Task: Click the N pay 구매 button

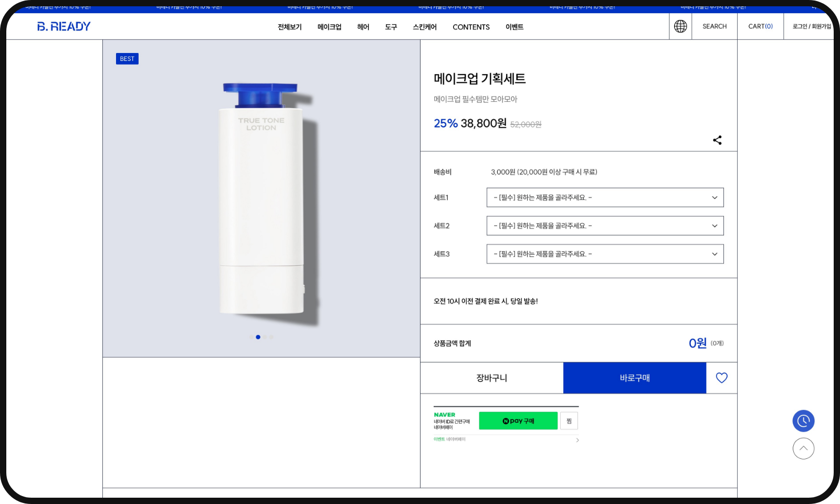Action: (x=518, y=421)
